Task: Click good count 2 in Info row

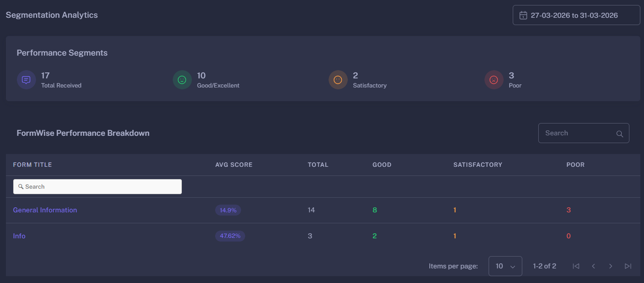Action: click(375, 236)
